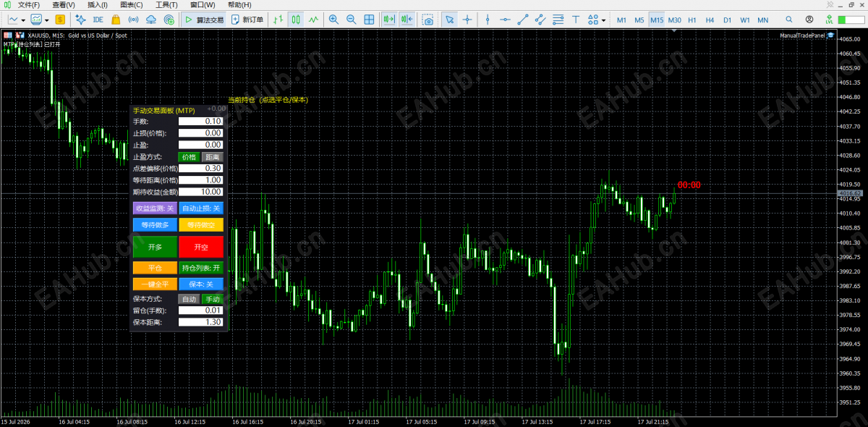Open the 工具(T) menu

point(167,5)
